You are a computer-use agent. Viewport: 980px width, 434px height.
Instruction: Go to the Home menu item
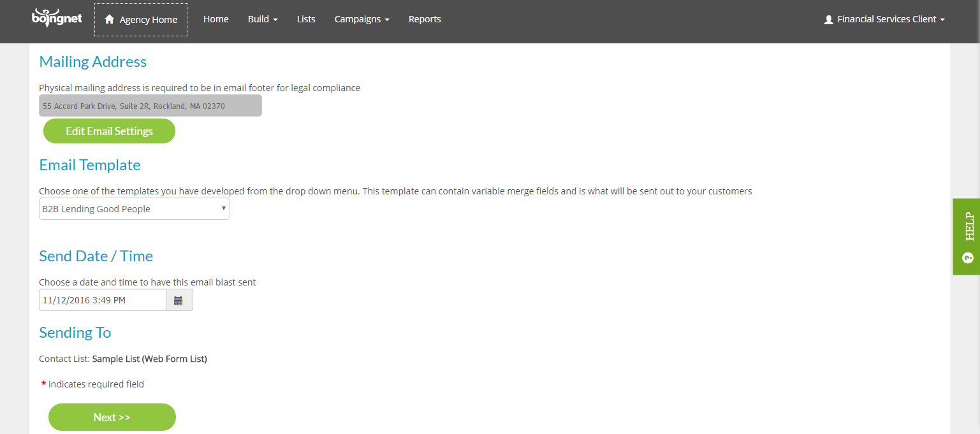tap(216, 19)
